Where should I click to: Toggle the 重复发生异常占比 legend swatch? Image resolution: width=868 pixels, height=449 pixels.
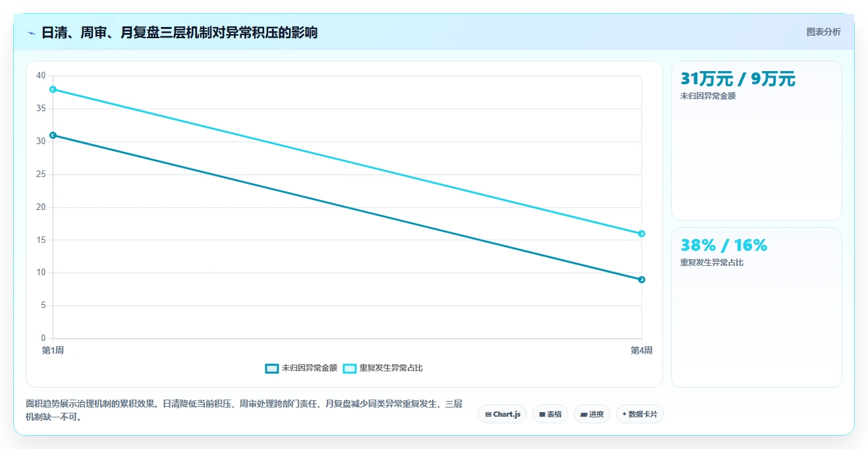pos(350,368)
